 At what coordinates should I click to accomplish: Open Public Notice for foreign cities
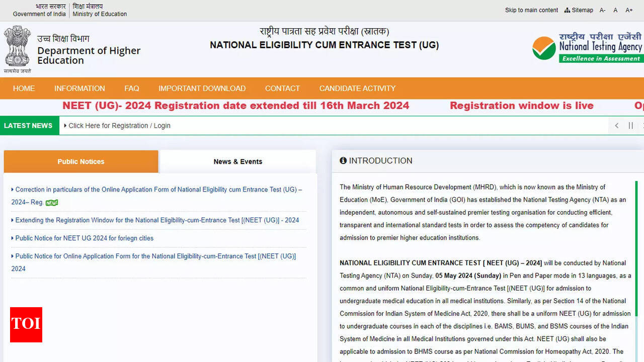point(84,238)
